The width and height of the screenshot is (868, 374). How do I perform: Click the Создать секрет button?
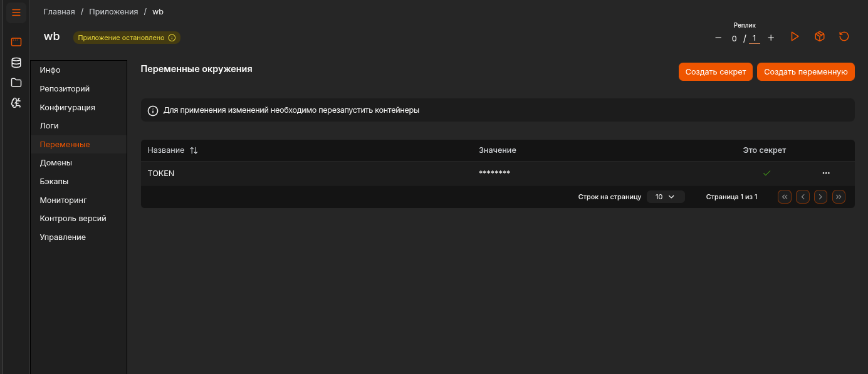(x=715, y=72)
